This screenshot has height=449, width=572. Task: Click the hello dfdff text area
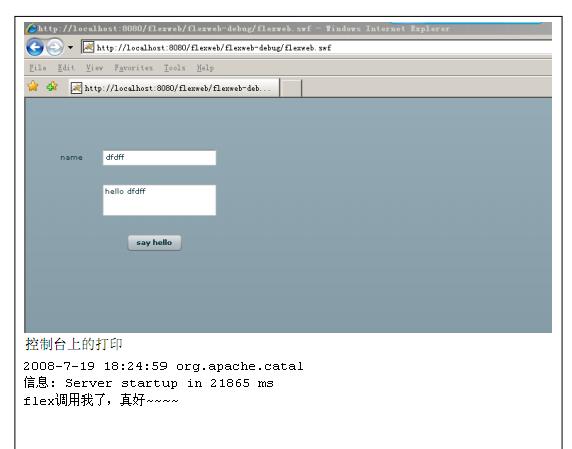[x=159, y=200]
